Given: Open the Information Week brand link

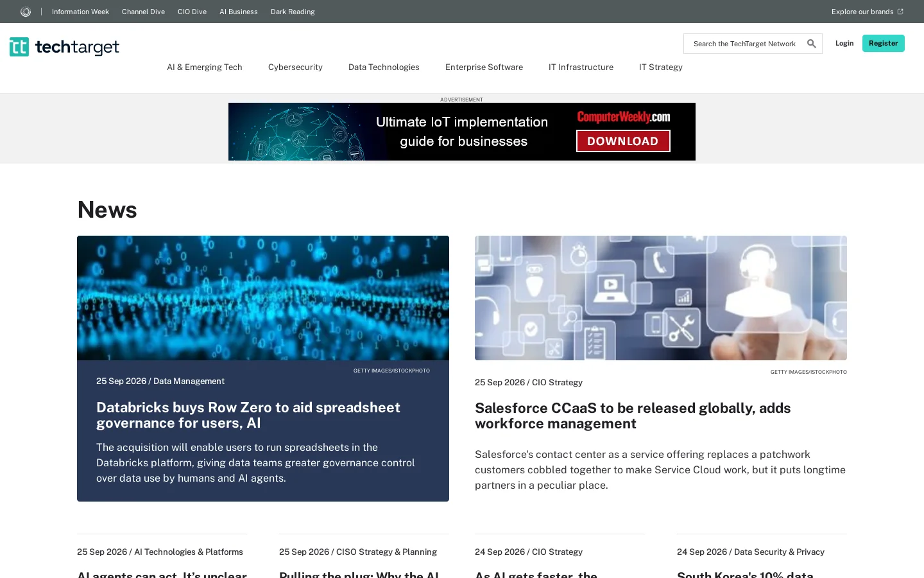Looking at the screenshot, I should [x=80, y=12].
